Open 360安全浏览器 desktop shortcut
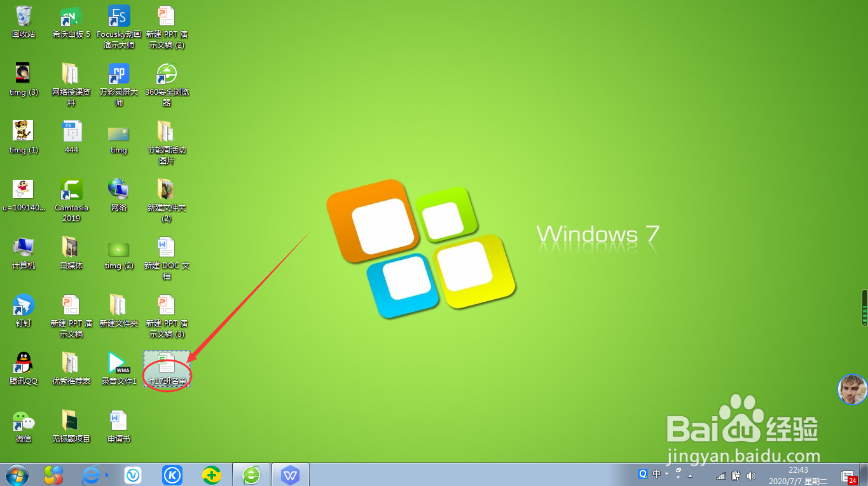Screen dimensions: 868x486 [x=167, y=85]
